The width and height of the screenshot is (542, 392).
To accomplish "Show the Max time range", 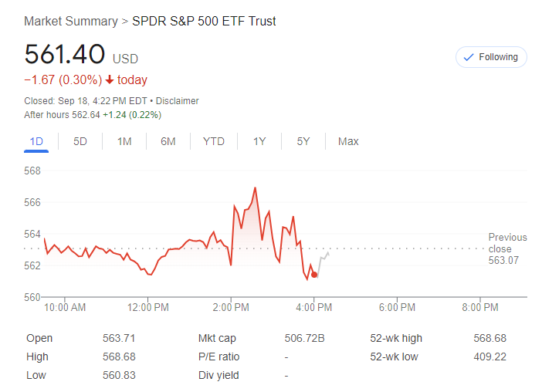I will click(348, 141).
